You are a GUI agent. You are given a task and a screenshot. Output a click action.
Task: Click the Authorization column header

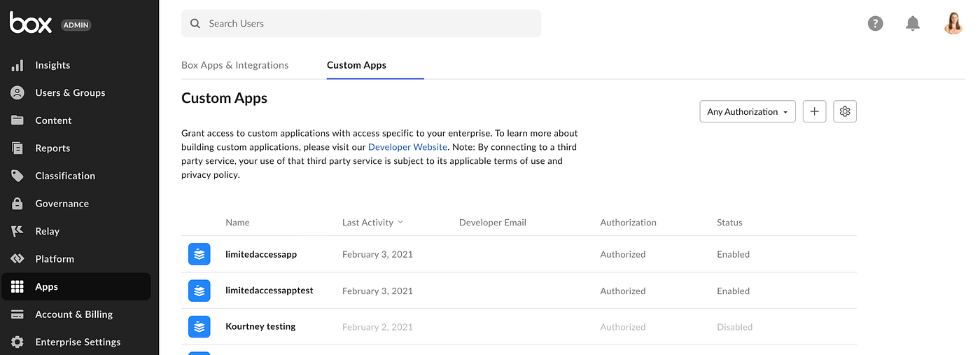coord(629,223)
